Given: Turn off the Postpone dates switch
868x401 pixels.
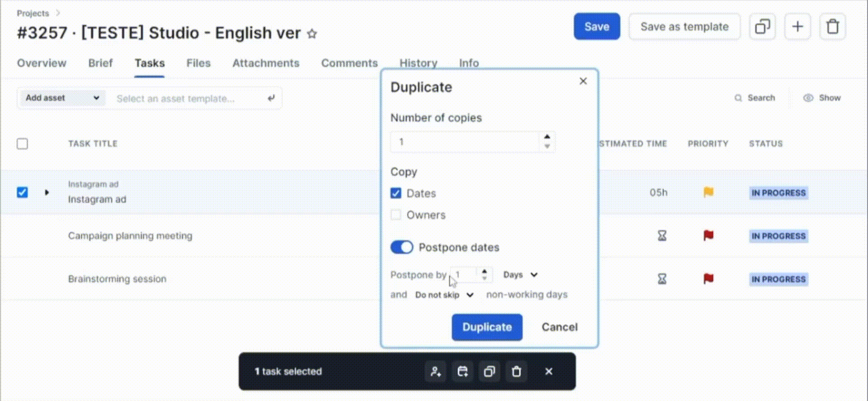Looking at the screenshot, I should 401,247.
